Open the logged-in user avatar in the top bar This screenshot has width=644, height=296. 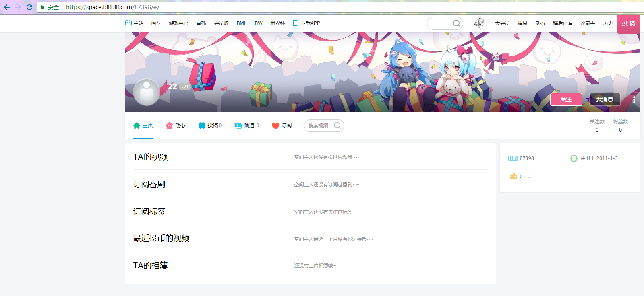(479, 23)
